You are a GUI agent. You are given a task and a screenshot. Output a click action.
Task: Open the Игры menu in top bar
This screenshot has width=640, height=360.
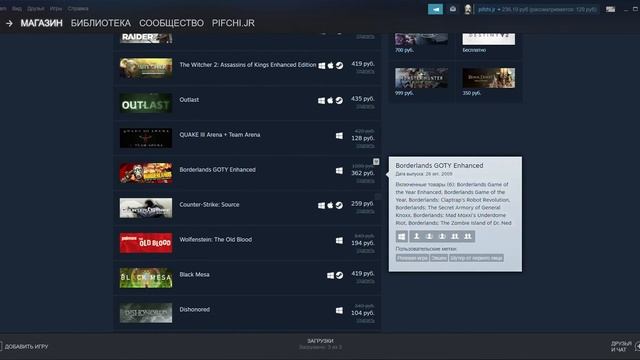(x=56, y=9)
